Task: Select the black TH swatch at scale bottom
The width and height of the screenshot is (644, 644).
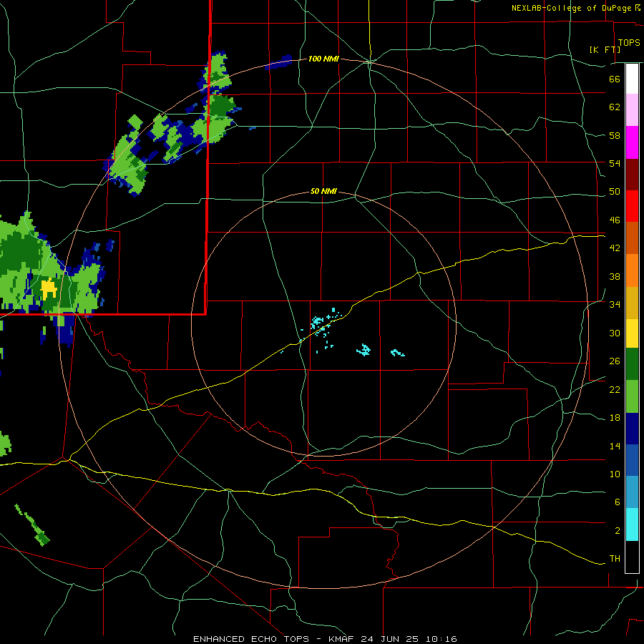Action: tap(632, 557)
